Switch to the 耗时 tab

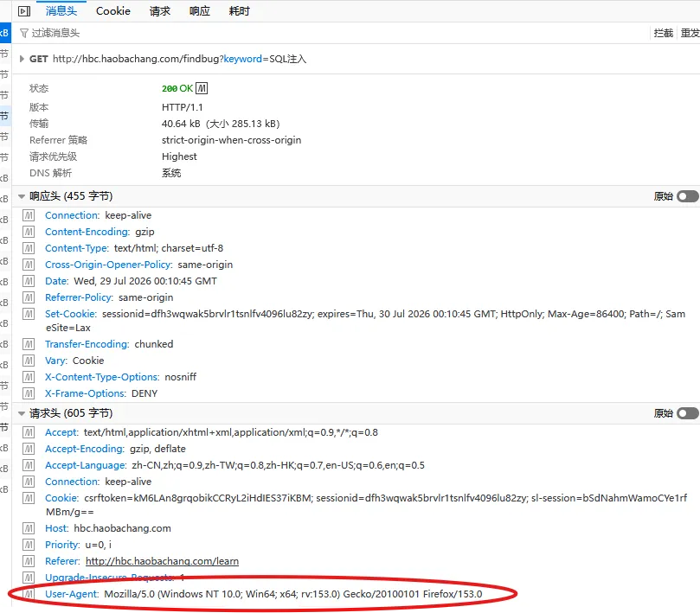(x=240, y=11)
